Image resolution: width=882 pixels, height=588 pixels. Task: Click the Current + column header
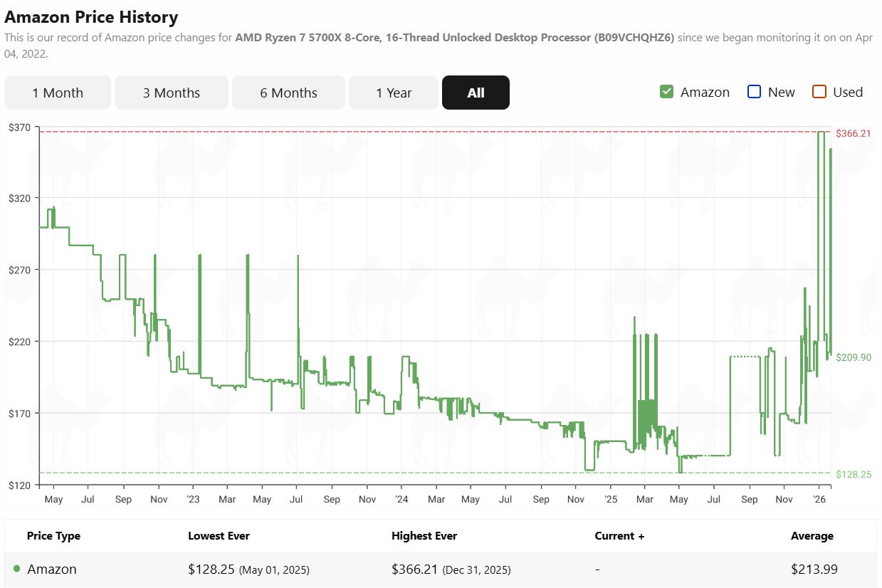click(x=619, y=536)
